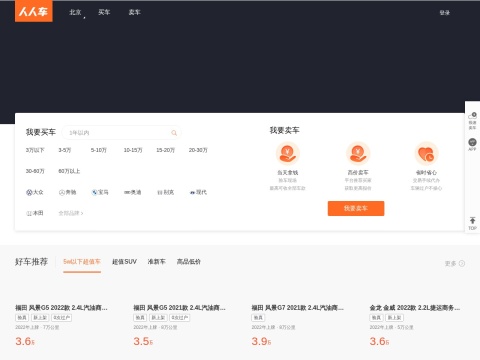Open 金龙 金威 2022款 listing title

click(x=415, y=308)
